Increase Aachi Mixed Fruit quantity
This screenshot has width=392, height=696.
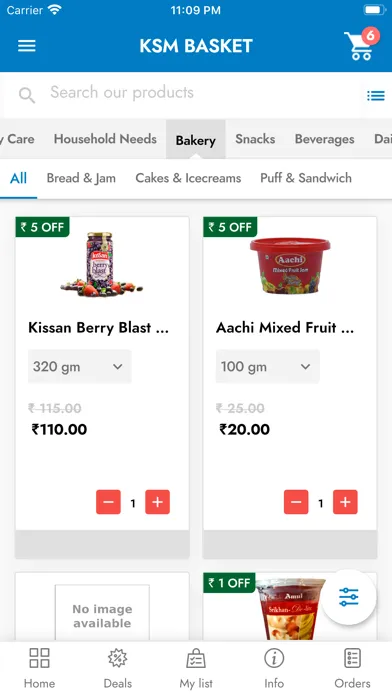coord(345,502)
